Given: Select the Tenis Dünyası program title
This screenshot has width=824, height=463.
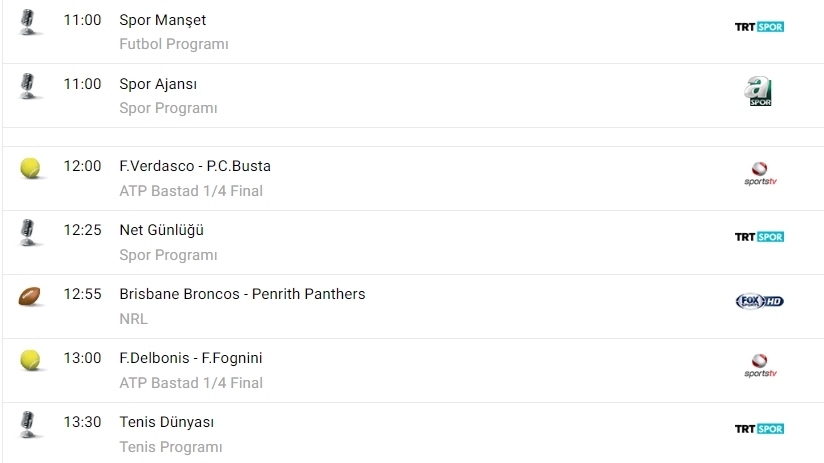Looking at the screenshot, I should click(166, 422).
